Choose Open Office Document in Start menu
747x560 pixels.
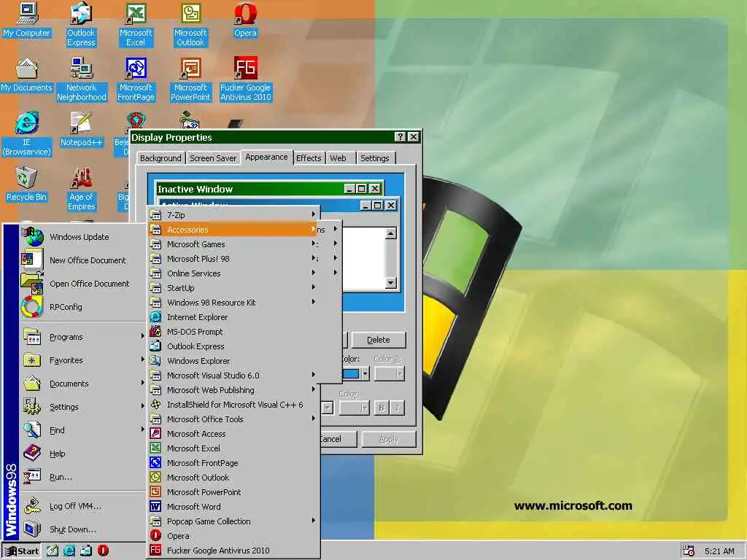coord(83,284)
